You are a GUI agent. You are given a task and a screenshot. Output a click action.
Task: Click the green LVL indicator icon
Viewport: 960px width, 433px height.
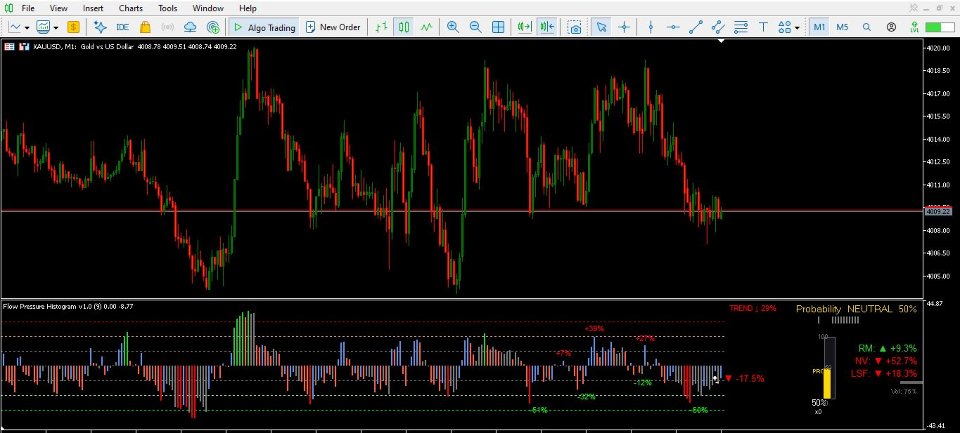click(915, 28)
